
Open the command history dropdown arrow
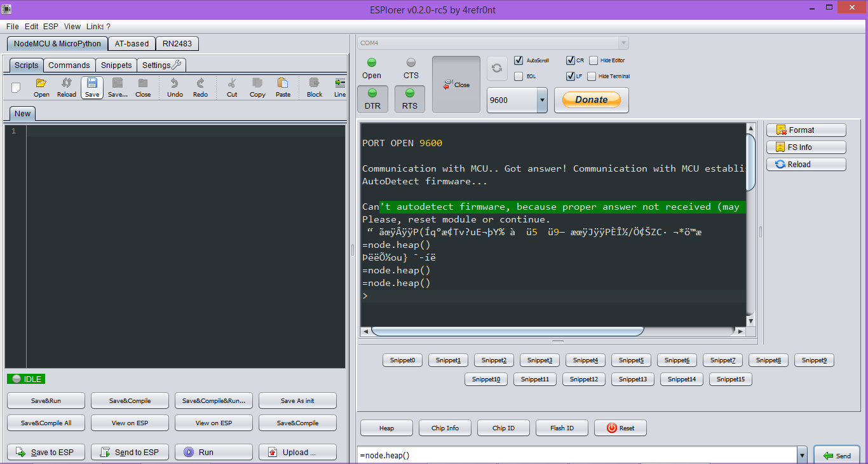pyautogui.click(x=802, y=455)
